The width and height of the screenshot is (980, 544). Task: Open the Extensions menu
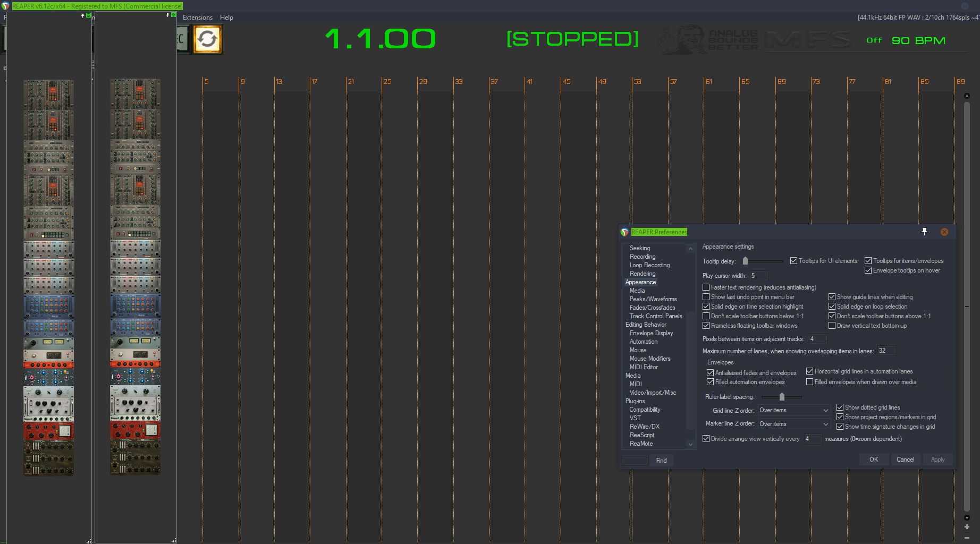pos(198,18)
